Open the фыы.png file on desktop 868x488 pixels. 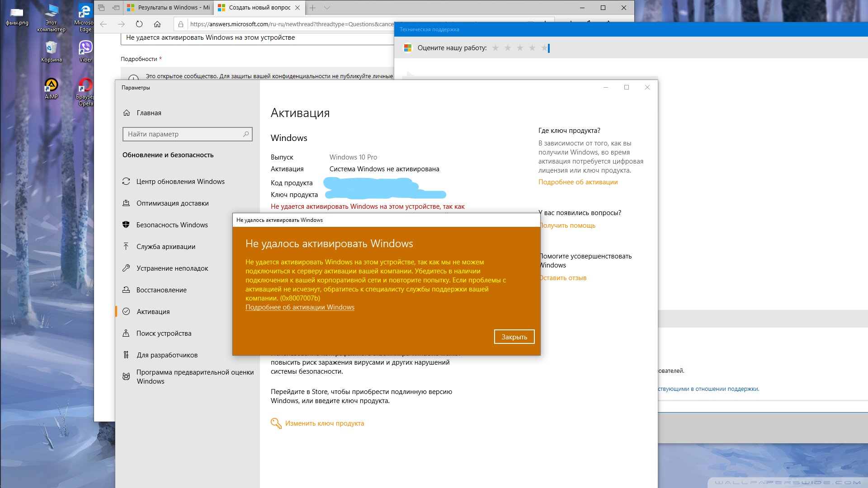click(x=17, y=16)
